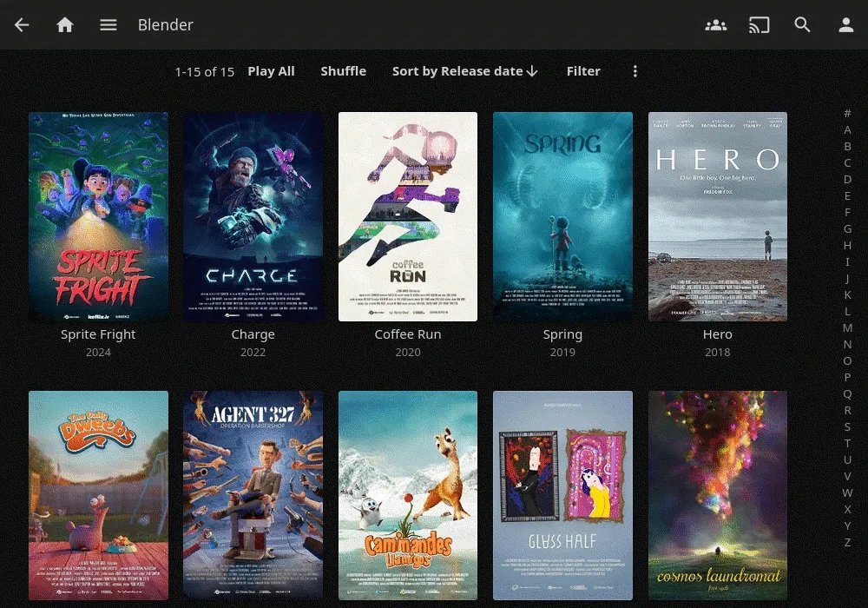The height and width of the screenshot is (608, 868).
Task: Open the user profile icon
Action: coord(846,25)
